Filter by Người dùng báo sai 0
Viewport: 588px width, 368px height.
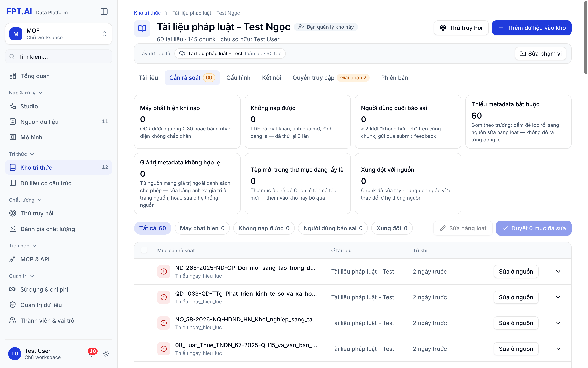tap(333, 228)
